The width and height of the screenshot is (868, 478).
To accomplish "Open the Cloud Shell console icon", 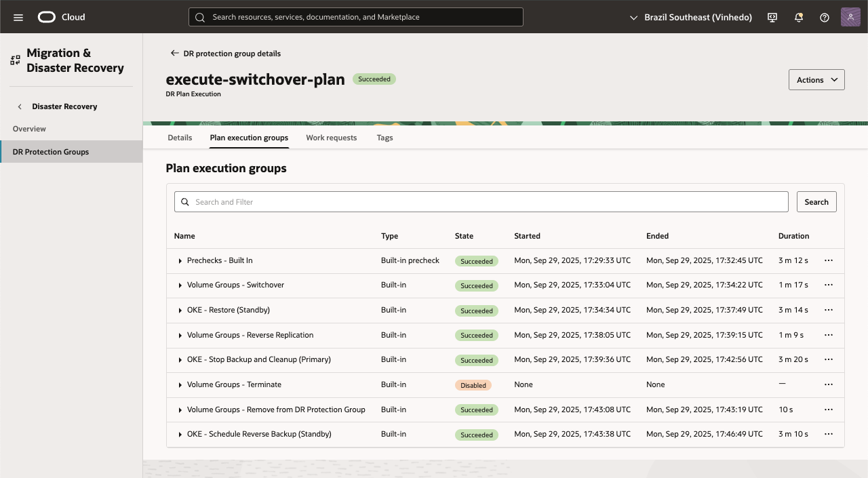I will click(772, 17).
